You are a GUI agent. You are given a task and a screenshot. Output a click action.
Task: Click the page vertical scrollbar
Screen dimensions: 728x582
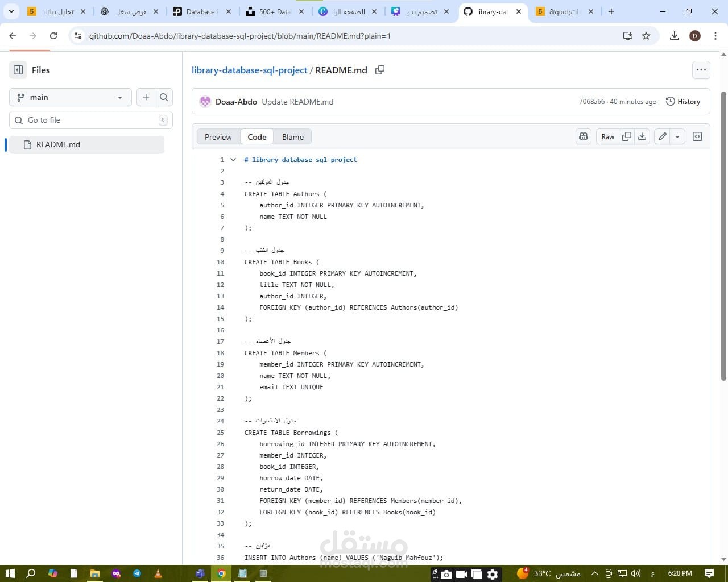point(723,236)
